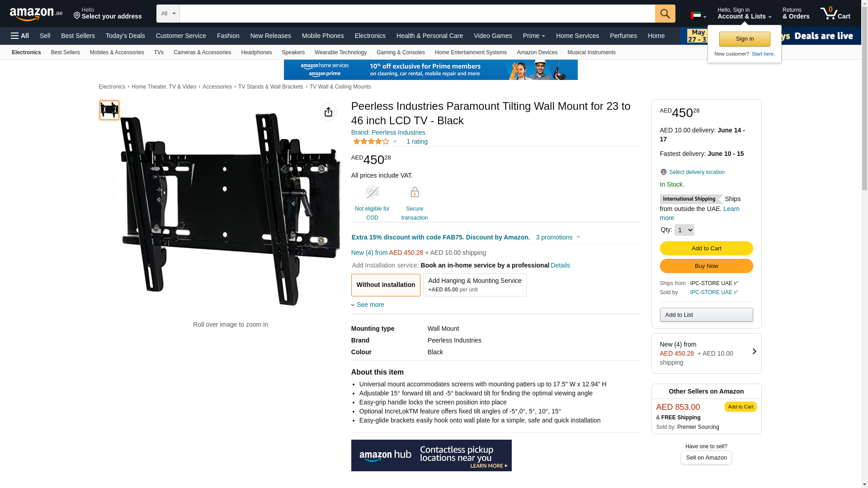Open the Headphones subcategory tab
This screenshot has height=488, width=868.
pos(256,52)
